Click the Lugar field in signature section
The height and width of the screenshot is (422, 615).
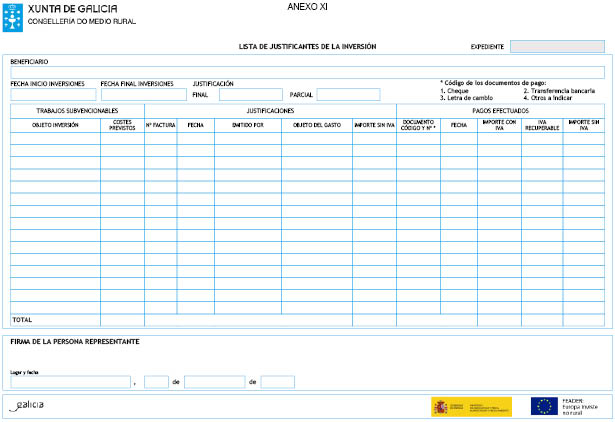click(70, 382)
